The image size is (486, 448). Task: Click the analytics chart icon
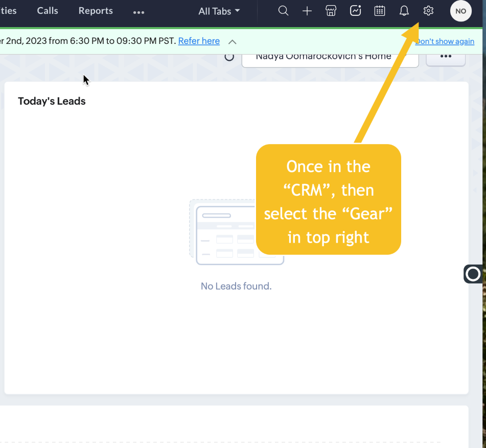pos(355,11)
